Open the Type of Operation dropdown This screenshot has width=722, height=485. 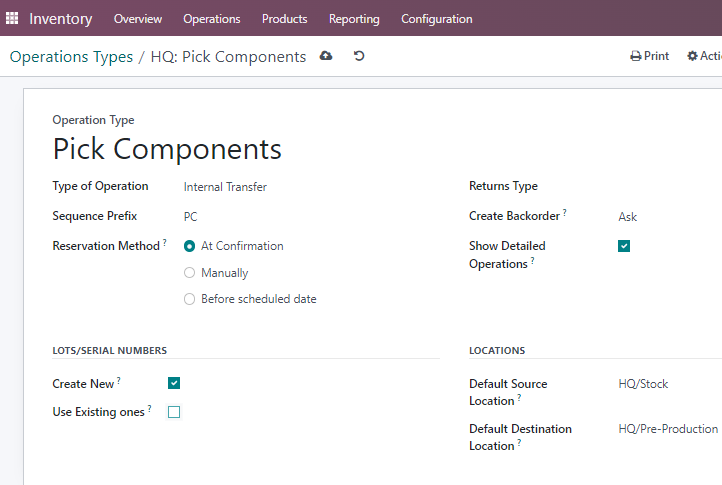tap(311, 187)
